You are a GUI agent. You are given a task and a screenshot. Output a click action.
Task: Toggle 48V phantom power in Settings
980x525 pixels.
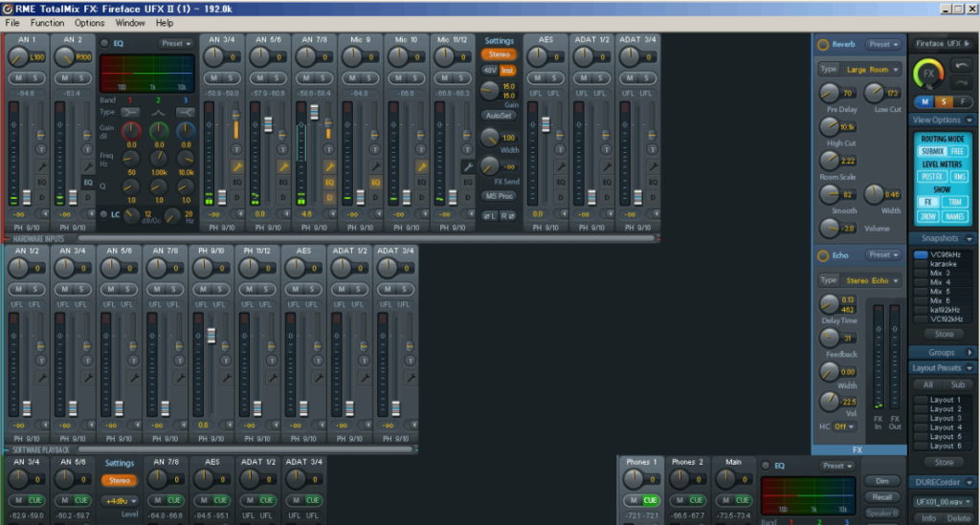tap(489, 70)
